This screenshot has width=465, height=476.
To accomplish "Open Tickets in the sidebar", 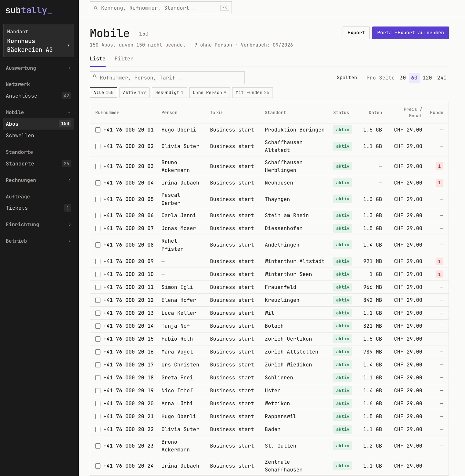I will tap(38, 208).
